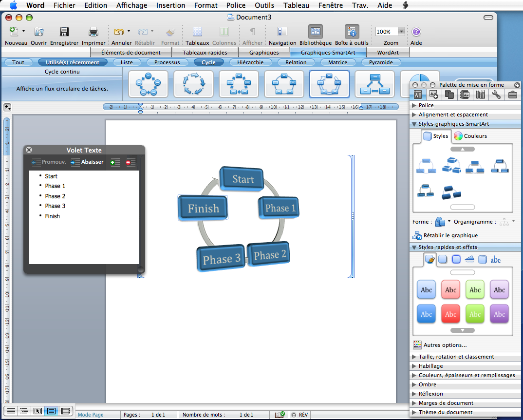
Task: Click the Relation category button
Action: point(296,62)
